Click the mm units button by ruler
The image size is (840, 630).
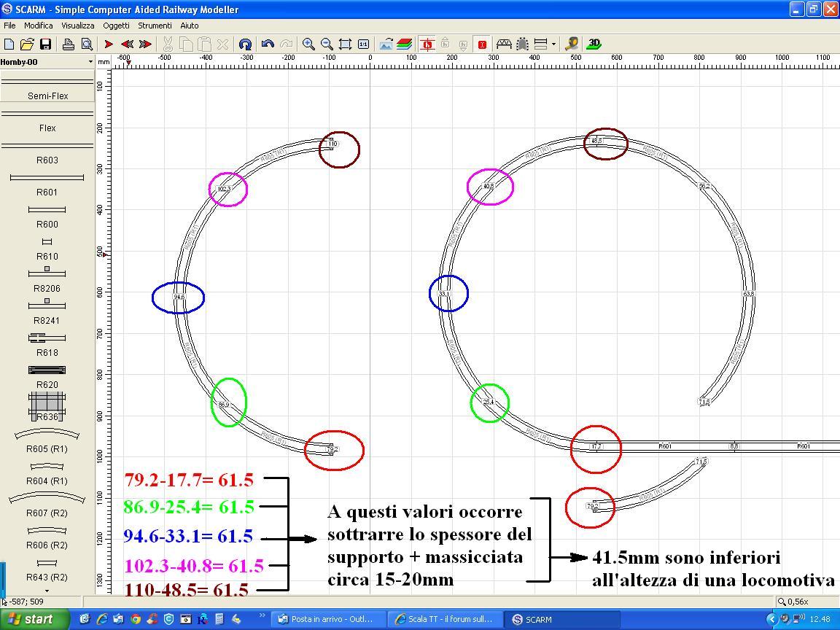click(104, 62)
